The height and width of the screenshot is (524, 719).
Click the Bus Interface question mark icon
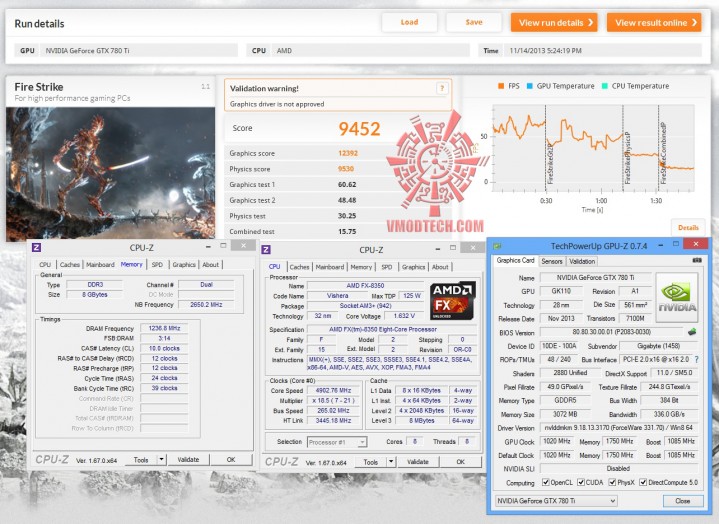coord(697,359)
